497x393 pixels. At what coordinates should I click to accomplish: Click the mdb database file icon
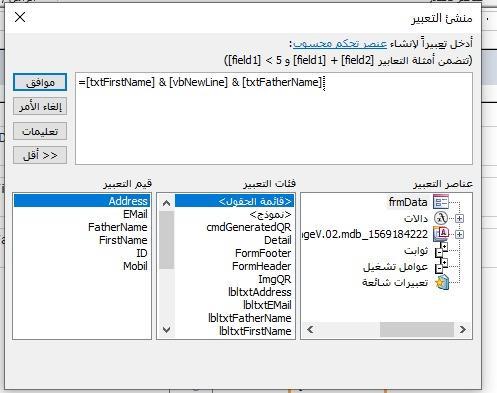tap(441, 234)
